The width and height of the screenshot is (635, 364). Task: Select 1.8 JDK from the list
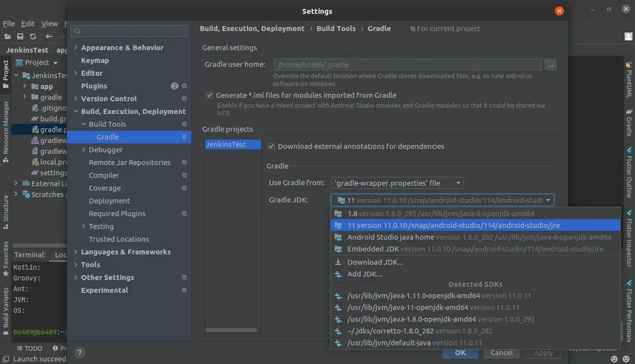point(441,213)
